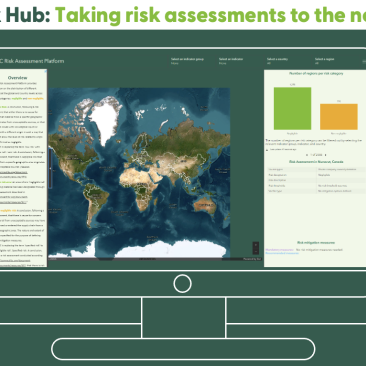Click the 'Mandatory measures' label
The image size is (366, 366).
[x=280, y=250]
